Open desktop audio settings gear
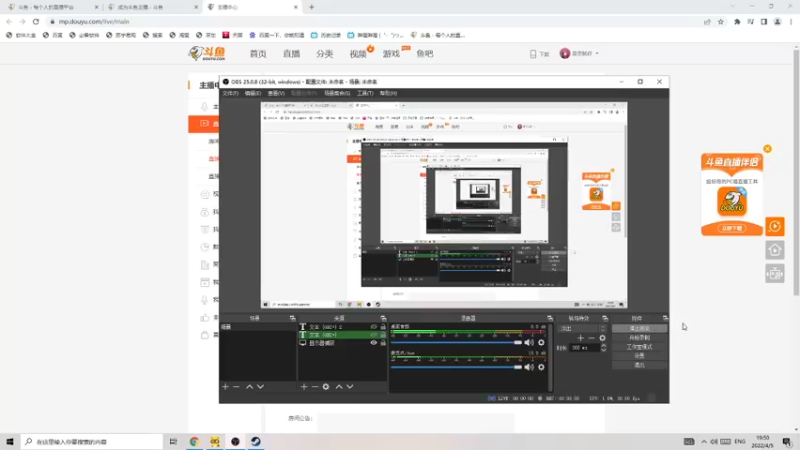This screenshot has height=450, width=800. point(541,342)
